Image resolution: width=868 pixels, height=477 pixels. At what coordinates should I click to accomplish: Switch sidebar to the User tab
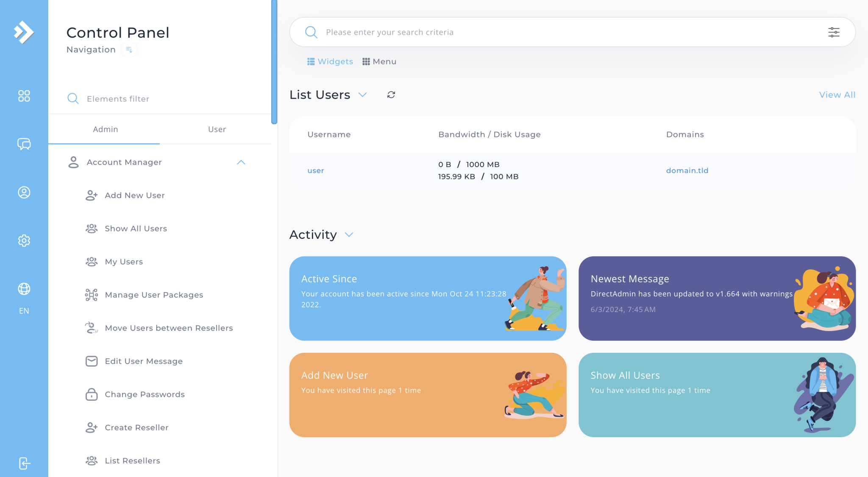(217, 129)
